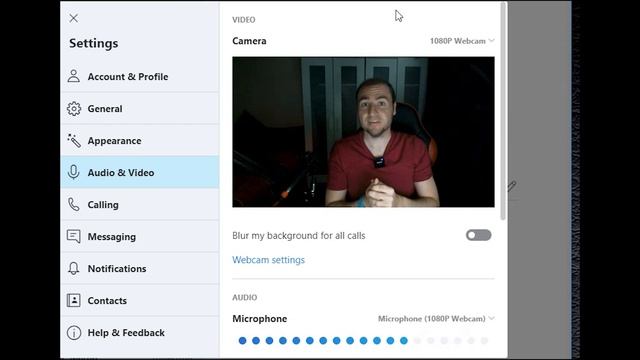Click the Camera label
The height and width of the screenshot is (360, 640).
tap(249, 41)
